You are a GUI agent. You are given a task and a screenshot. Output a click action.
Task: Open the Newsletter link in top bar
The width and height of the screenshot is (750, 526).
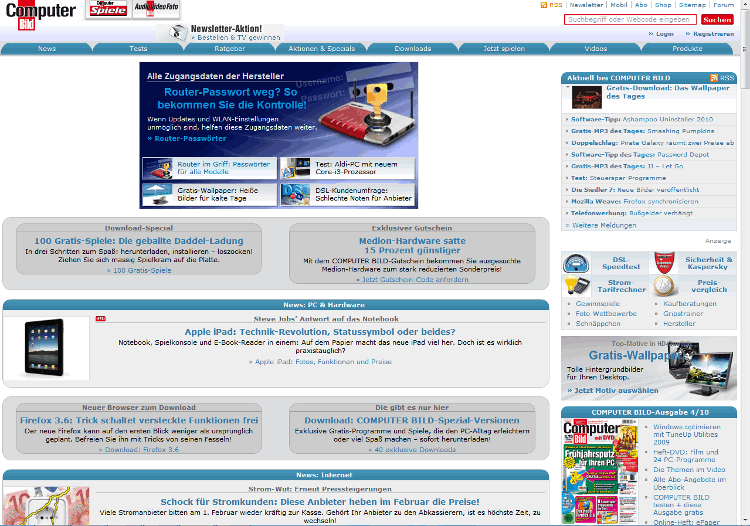point(586,5)
